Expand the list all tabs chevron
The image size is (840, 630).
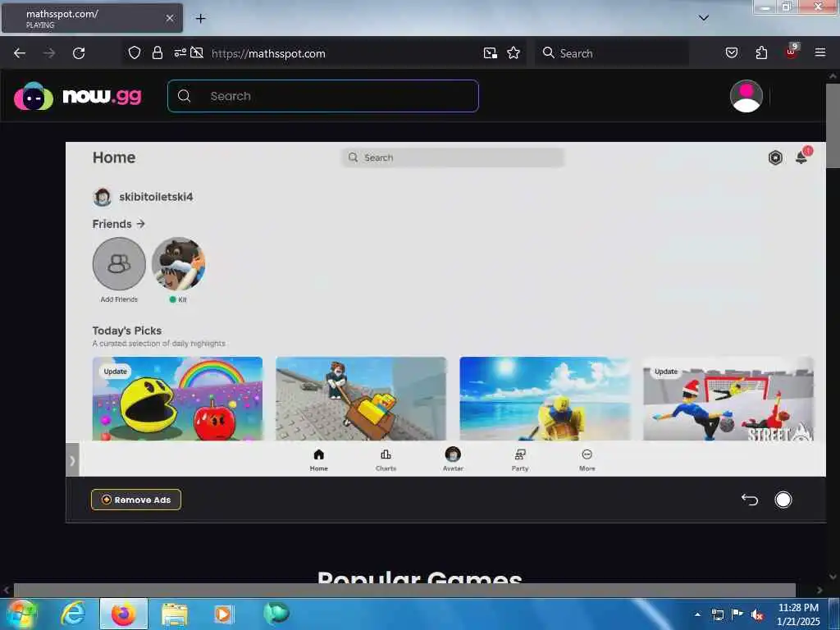pyautogui.click(x=704, y=18)
